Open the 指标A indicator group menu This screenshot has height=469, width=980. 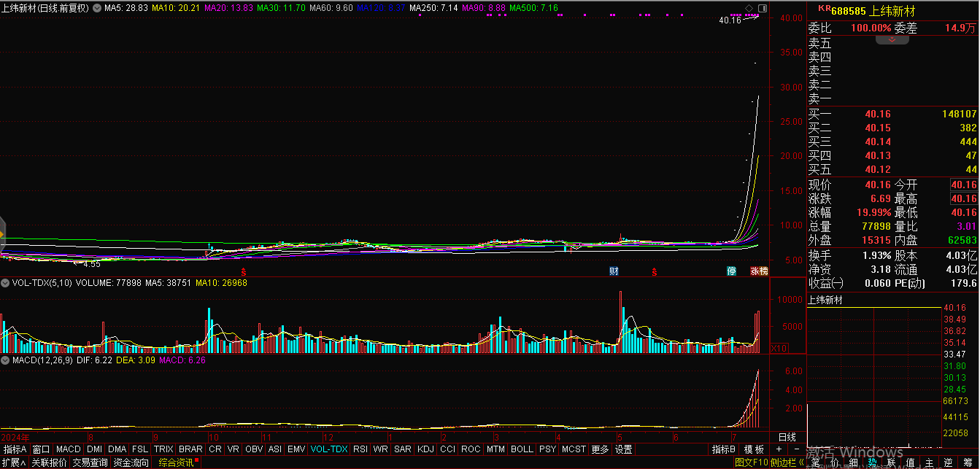(15, 449)
